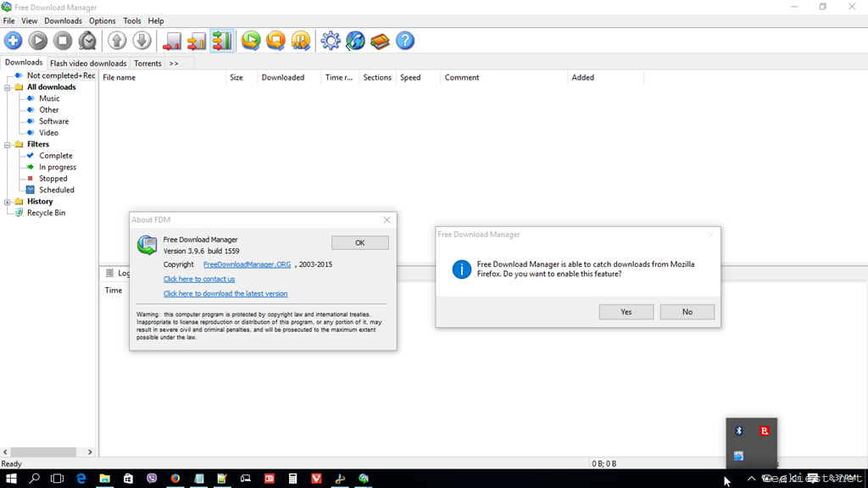Select the light traffic mode icon

pos(172,40)
